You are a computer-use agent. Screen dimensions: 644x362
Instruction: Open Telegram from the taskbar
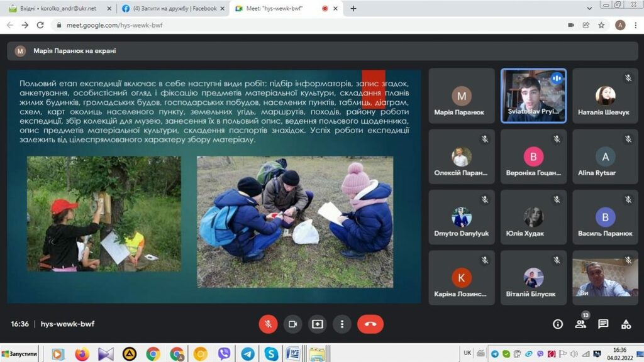(248, 354)
